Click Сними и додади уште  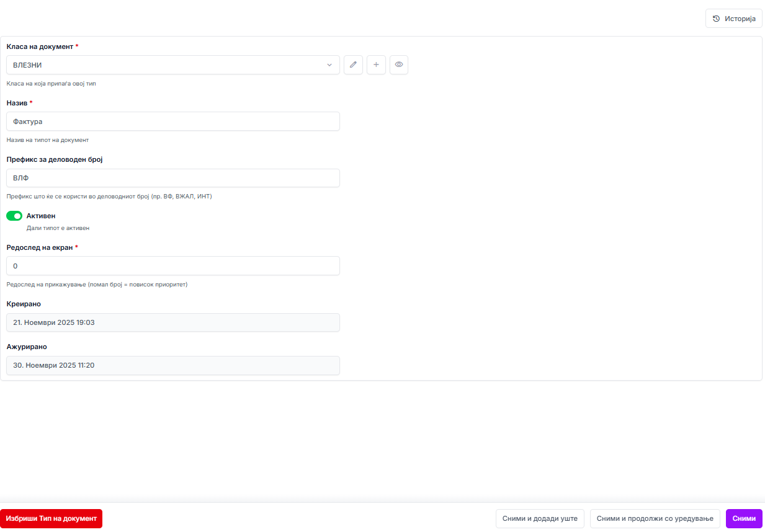[x=540, y=519]
